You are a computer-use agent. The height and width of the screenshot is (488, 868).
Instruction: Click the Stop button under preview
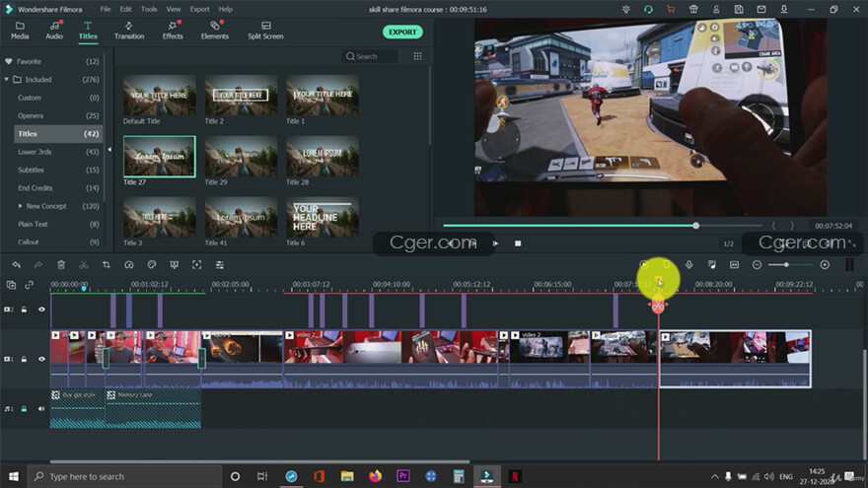point(518,244)
